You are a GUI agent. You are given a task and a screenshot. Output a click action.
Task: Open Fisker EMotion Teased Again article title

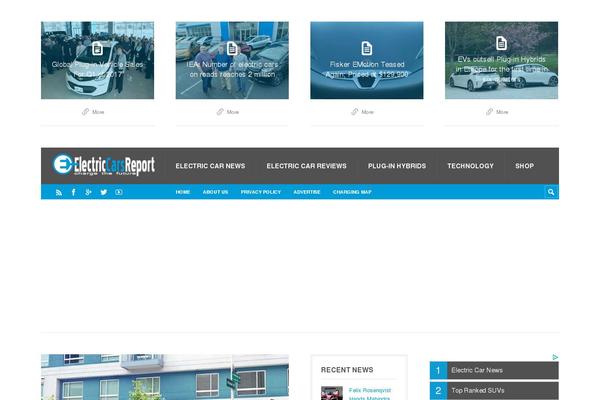click(x=367, y=69)
